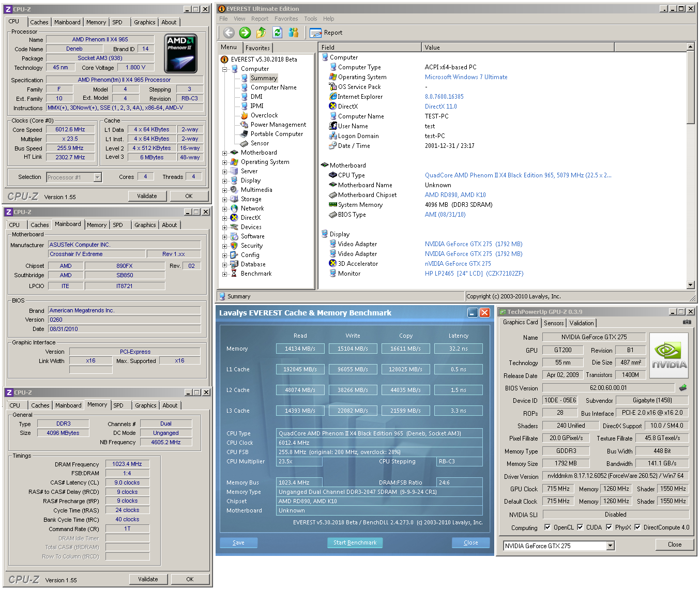
Task: Click the EVEREST version root tree icon
Action: pyautogui.click(x=224, y=59)
